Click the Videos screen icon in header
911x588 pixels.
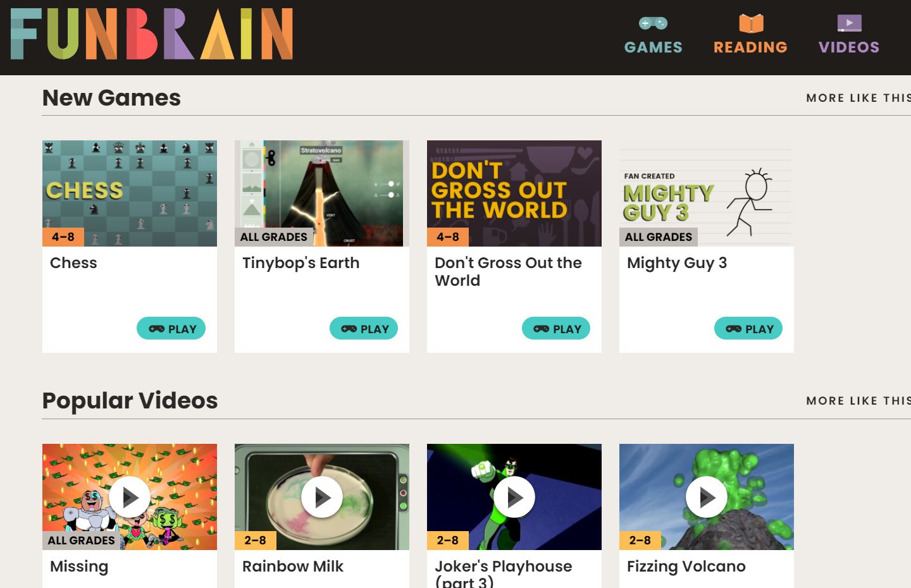849,23
